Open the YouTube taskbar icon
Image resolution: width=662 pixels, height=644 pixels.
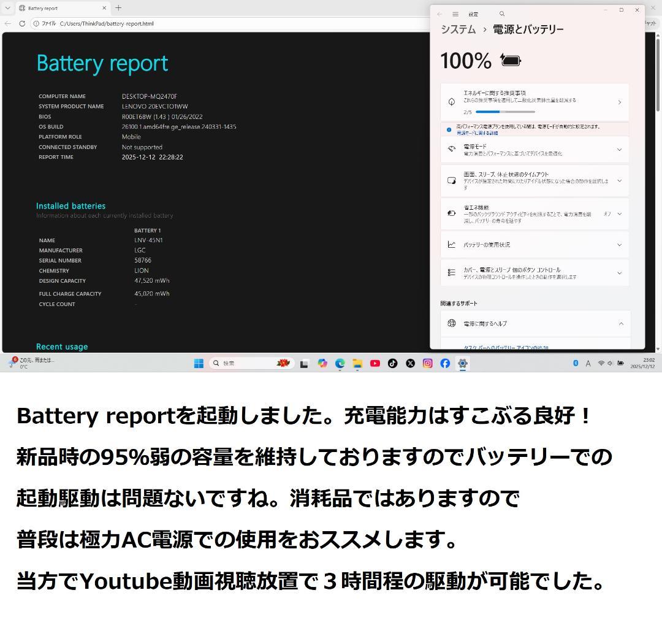tap(375, 363)
